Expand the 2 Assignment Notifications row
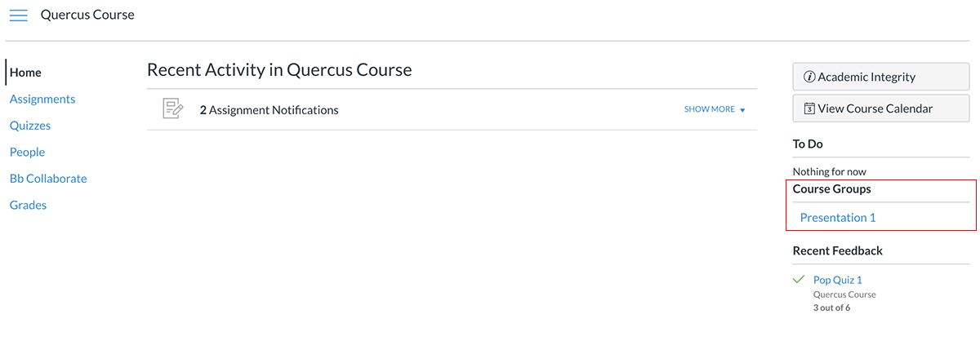This screenshot has width=980, height=341. tap(452, 109)
